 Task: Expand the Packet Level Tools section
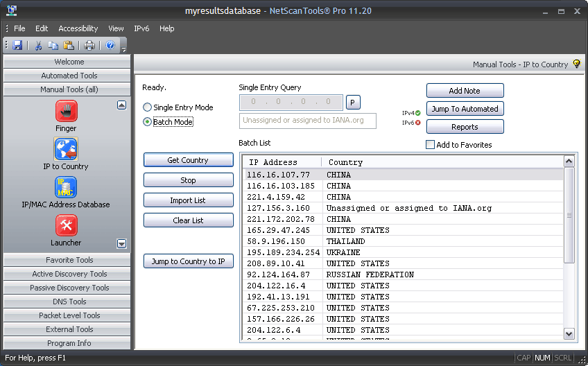67,315
